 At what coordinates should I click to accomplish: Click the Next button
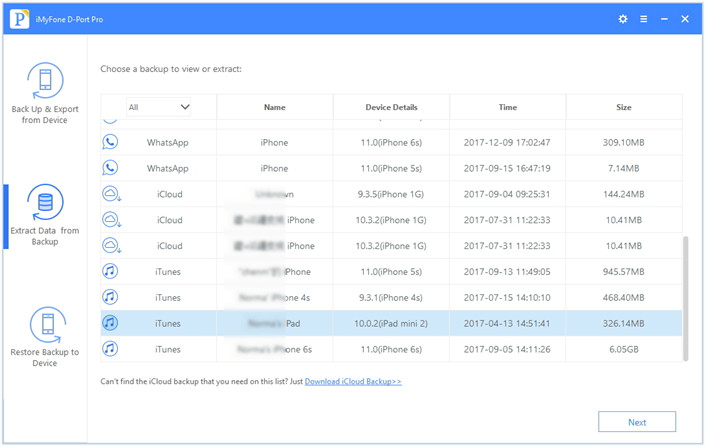pyautogui.click(x=637, y=422)
